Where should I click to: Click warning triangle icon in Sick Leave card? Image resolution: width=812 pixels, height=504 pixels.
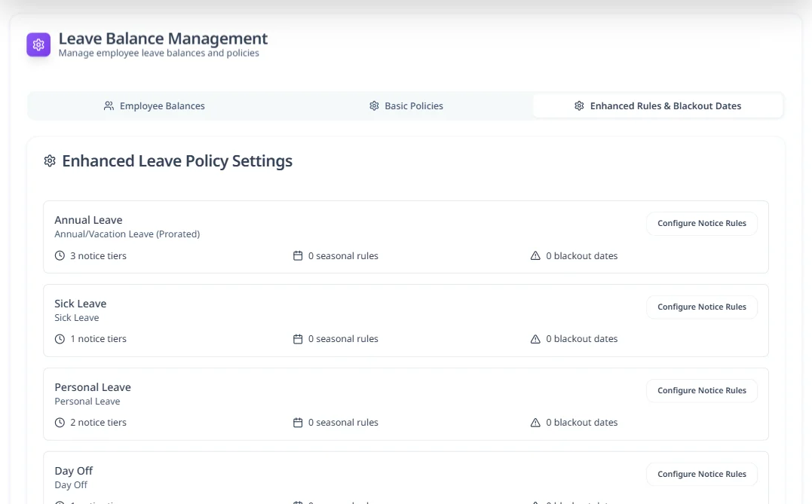[x=535, y=339]
